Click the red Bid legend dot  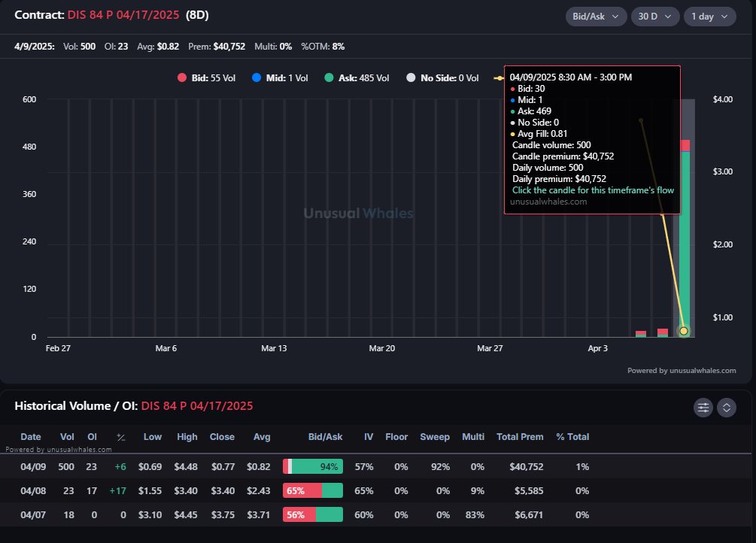182,77
